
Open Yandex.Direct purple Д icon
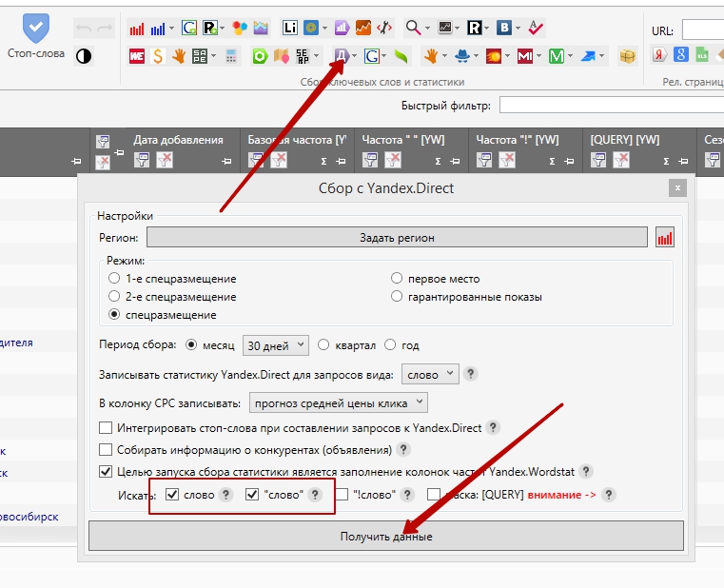tap(342, 56)
